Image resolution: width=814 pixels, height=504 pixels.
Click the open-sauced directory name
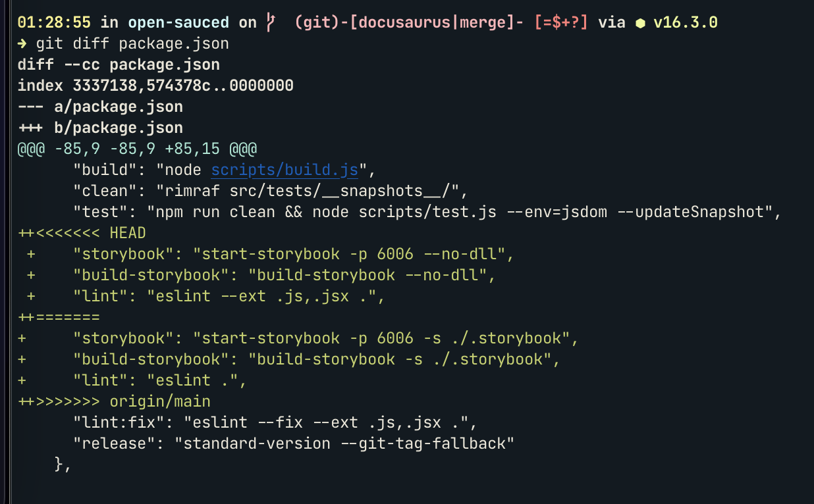point(178,23)
